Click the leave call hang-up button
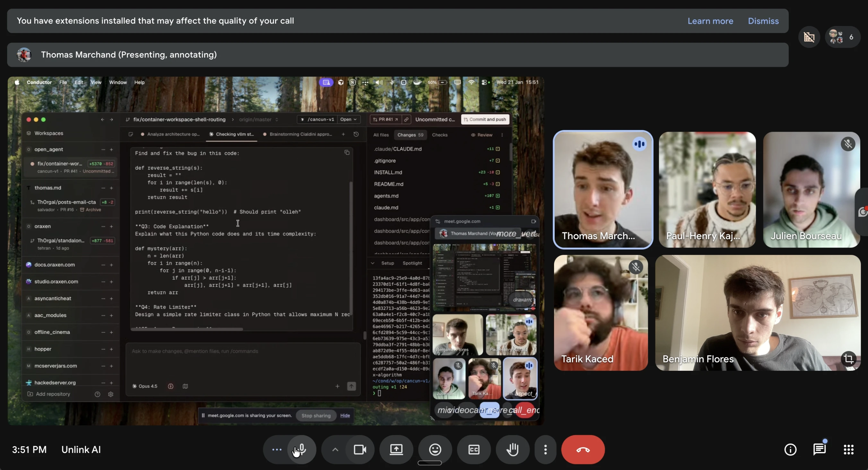 coord(583,449)
